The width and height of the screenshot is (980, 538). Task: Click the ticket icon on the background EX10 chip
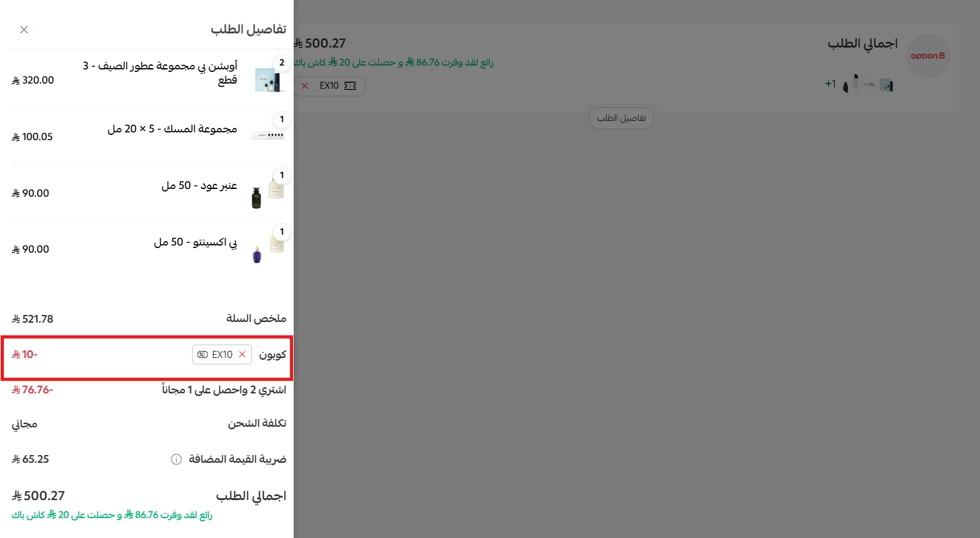(x=350, y=85)
